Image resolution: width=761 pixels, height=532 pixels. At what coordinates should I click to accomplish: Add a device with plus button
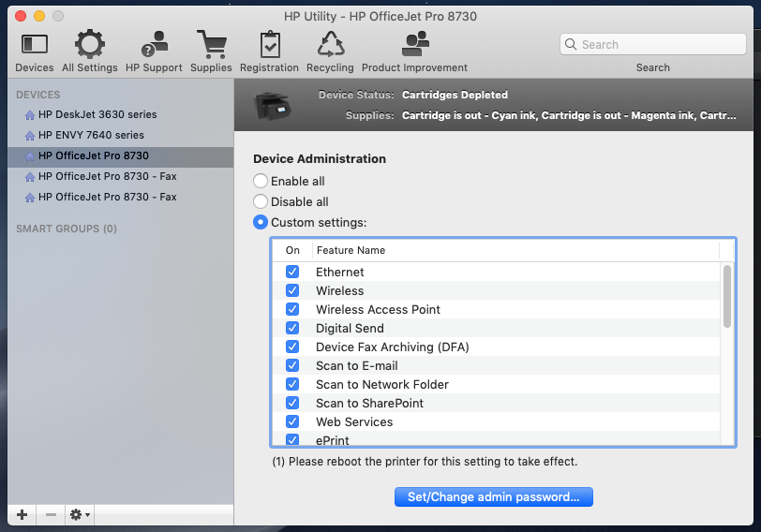(22, 514)
